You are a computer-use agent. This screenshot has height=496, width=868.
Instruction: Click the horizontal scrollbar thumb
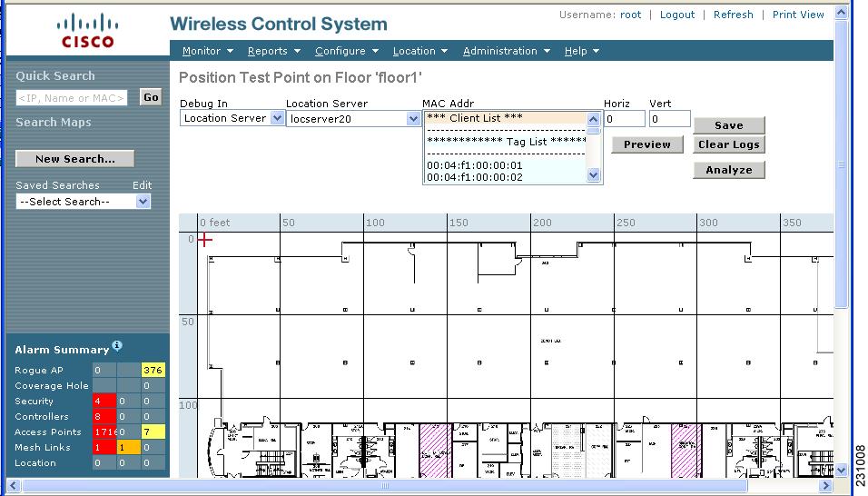coord(385,486)
